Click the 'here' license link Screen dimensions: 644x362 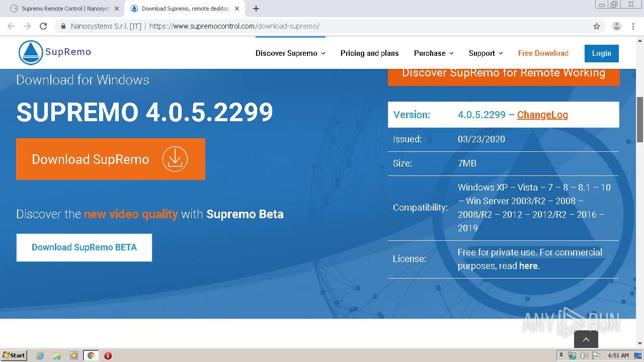[528, 266]
